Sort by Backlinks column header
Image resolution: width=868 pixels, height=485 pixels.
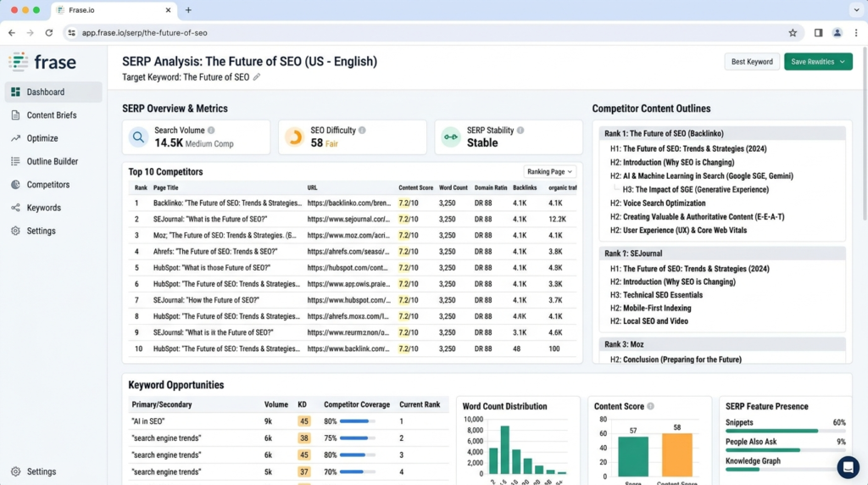pyautogui.click(x=525, y=187)
